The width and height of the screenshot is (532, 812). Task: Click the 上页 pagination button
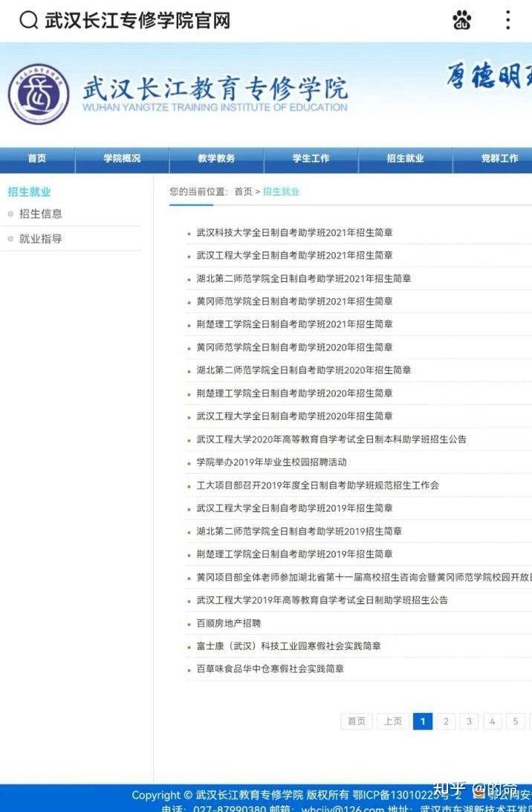pos(393,721)
